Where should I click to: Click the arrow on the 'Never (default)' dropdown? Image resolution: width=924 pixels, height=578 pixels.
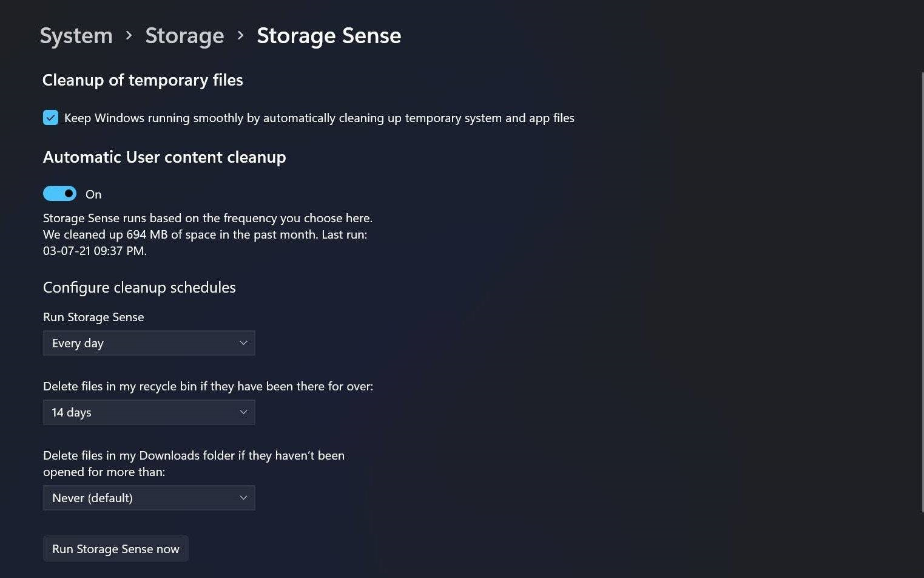(243, 498)
